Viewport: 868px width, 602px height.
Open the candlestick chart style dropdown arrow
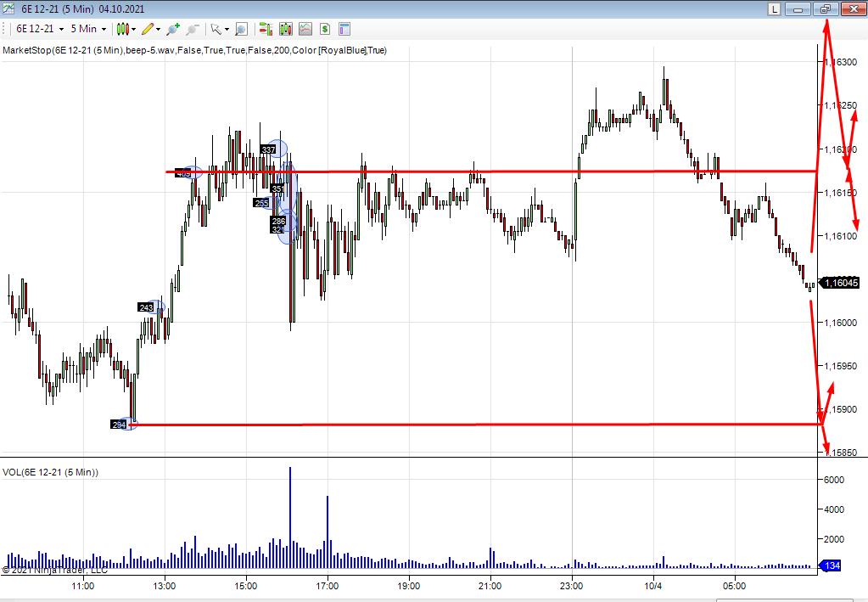point(134,29)
